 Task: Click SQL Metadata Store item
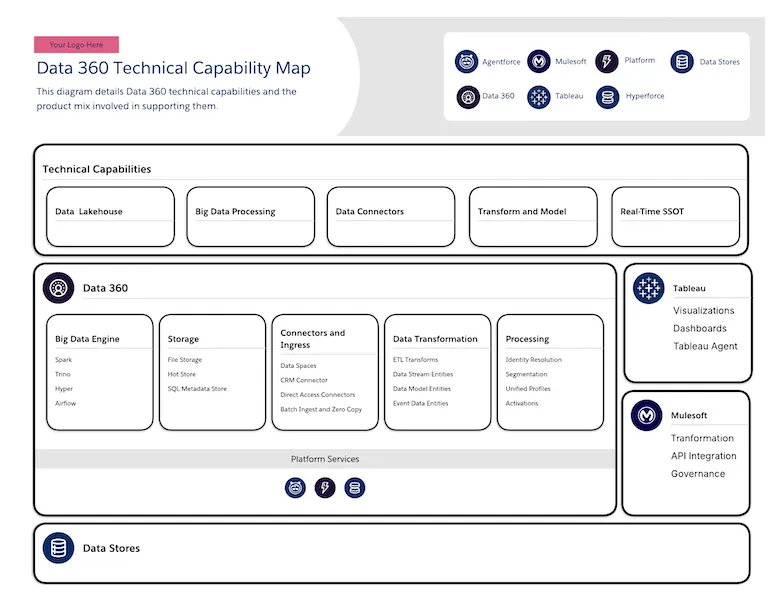197,389
